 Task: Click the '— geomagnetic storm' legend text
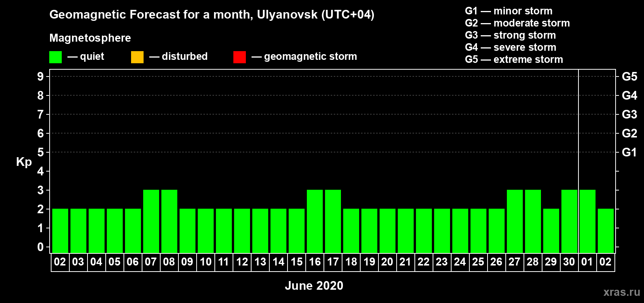pyautogui.click(x=305, y=56)
